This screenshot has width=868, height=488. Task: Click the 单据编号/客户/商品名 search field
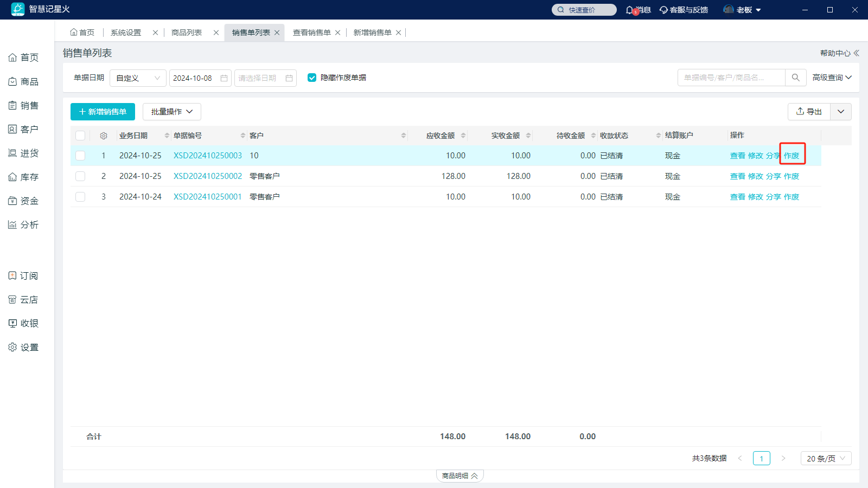click(731, 78)
